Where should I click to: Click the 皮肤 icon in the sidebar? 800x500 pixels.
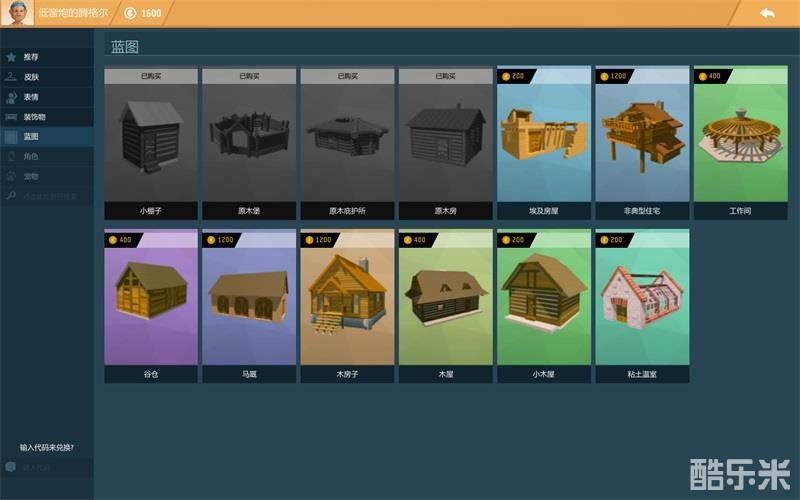click(x=11, y=77)
